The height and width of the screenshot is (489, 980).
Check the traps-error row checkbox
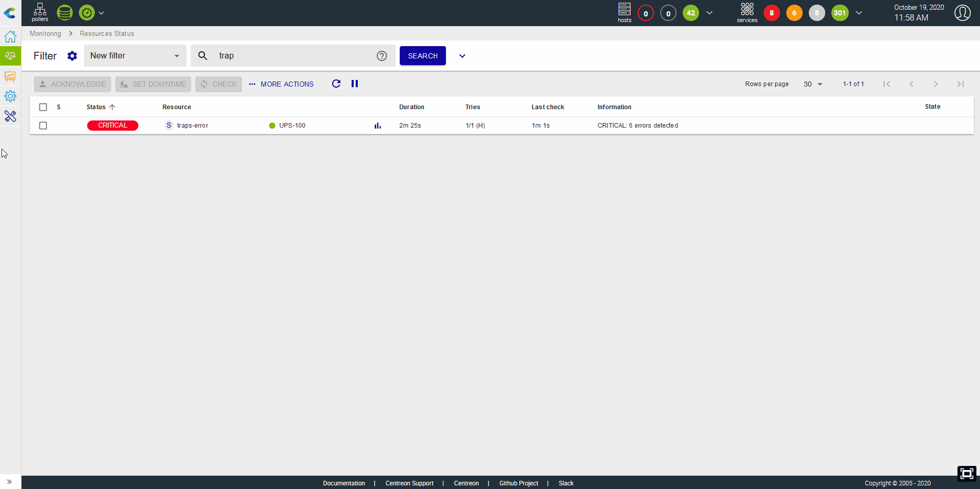point(43,126)
